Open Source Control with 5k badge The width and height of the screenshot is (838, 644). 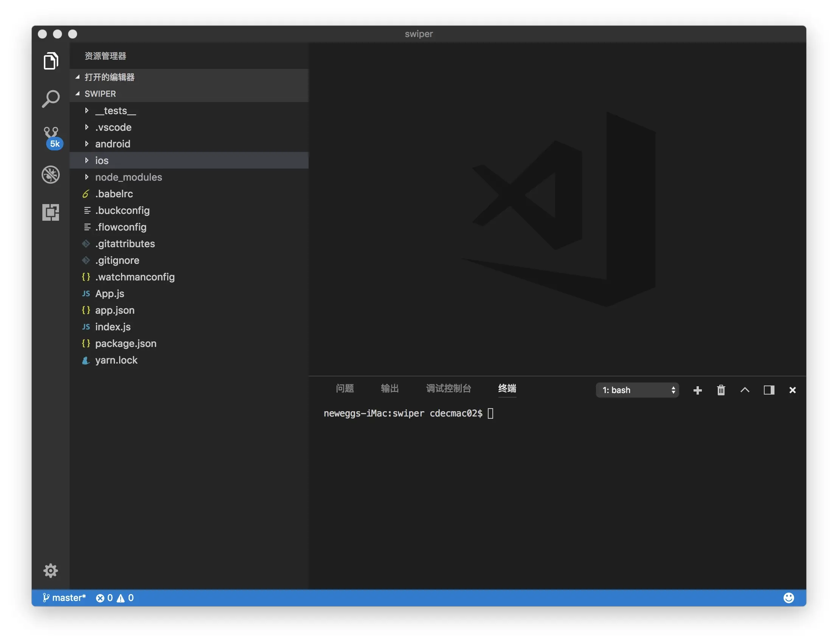(x=51, y=137)
